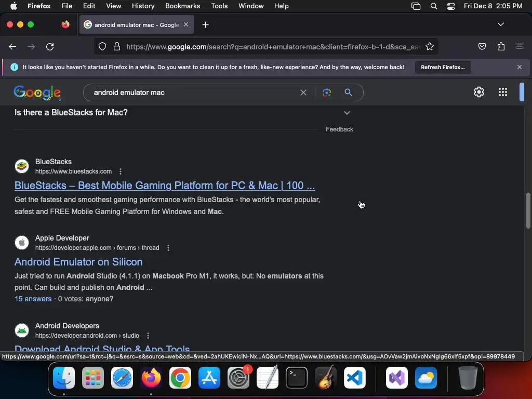Open the Bookmarks menu
Image resolution: width=532 pixels, height=399 pixels.
coord(182,6)
